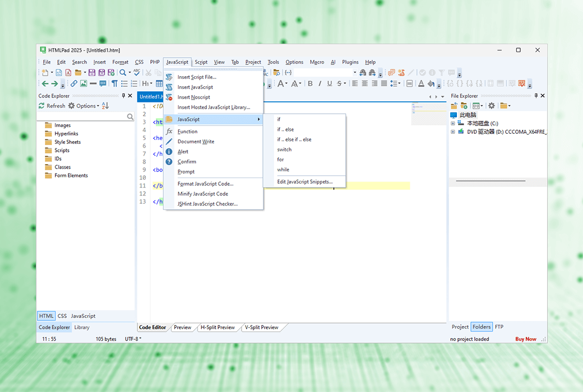Click the Align Right toolbar icon
The width and height of the screenshot is (583, 392).
click(374, 83)
